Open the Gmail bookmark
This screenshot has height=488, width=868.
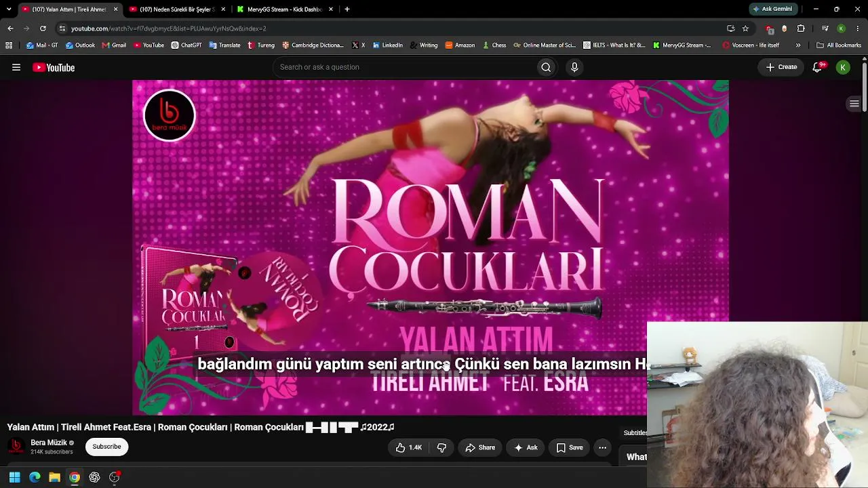(114, 45)
